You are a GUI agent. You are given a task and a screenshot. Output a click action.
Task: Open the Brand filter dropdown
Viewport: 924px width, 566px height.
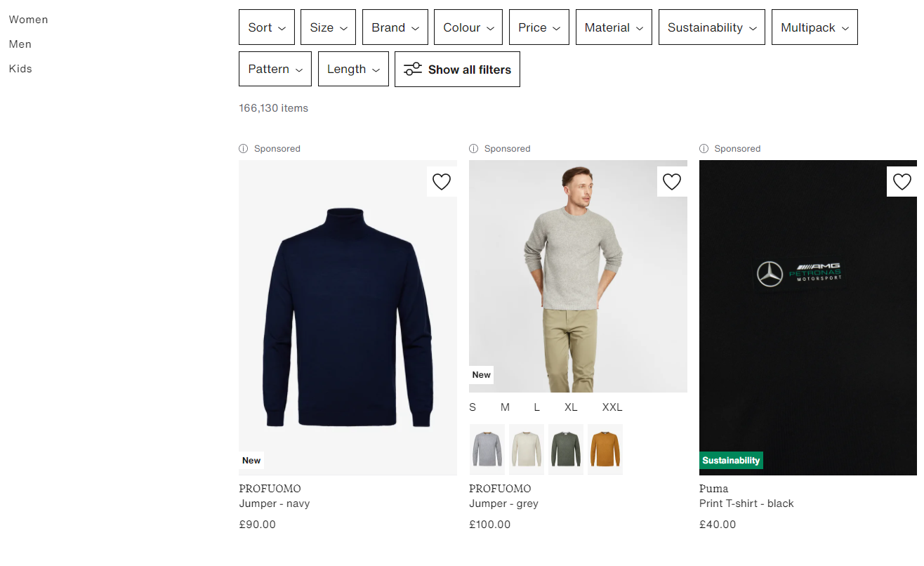[395, 27]
